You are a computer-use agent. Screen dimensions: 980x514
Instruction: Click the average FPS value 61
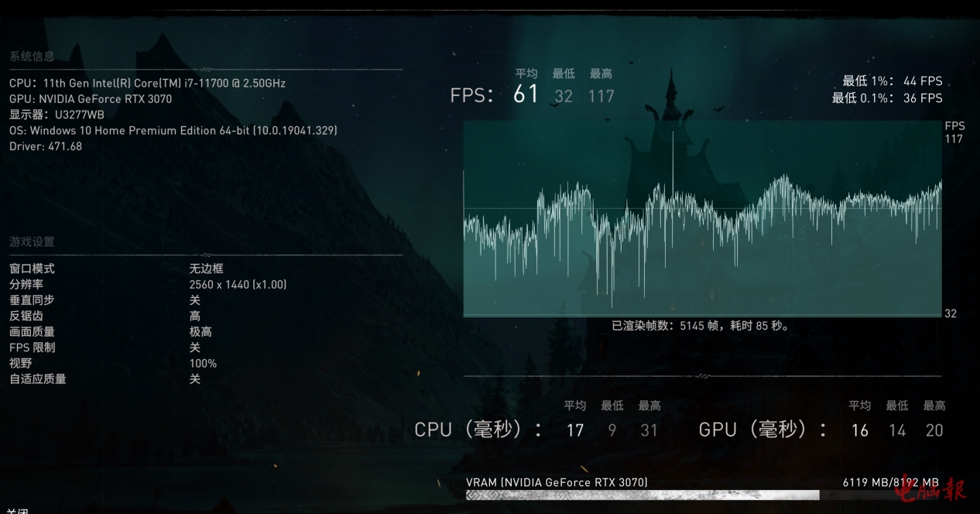tap(526, 94)
